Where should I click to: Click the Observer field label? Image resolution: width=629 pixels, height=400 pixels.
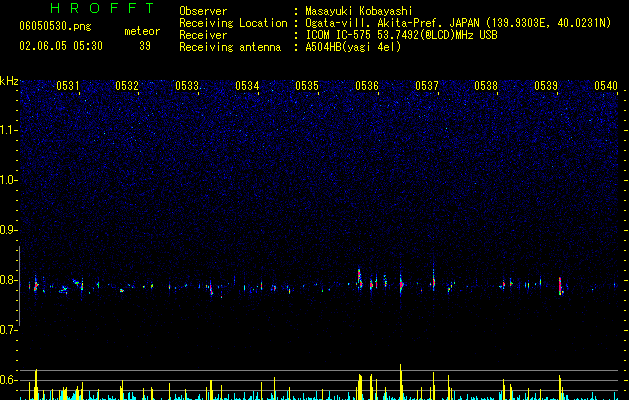coord(203,11)
